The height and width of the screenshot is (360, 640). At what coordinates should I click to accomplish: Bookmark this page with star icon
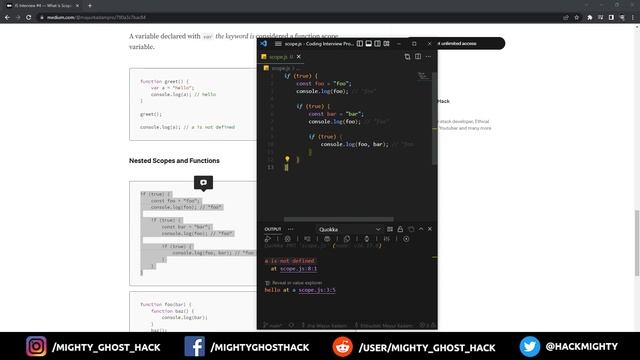[x=576, y=18]
